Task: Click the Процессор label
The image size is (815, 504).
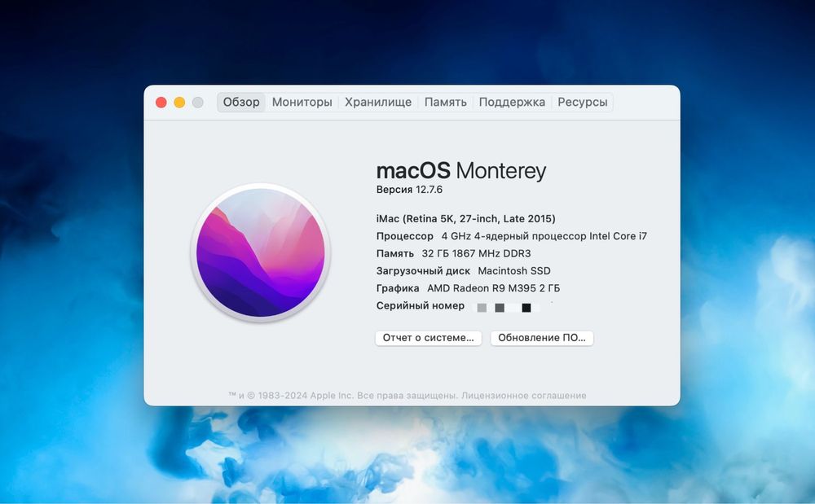Action: (x=405, y=236)
